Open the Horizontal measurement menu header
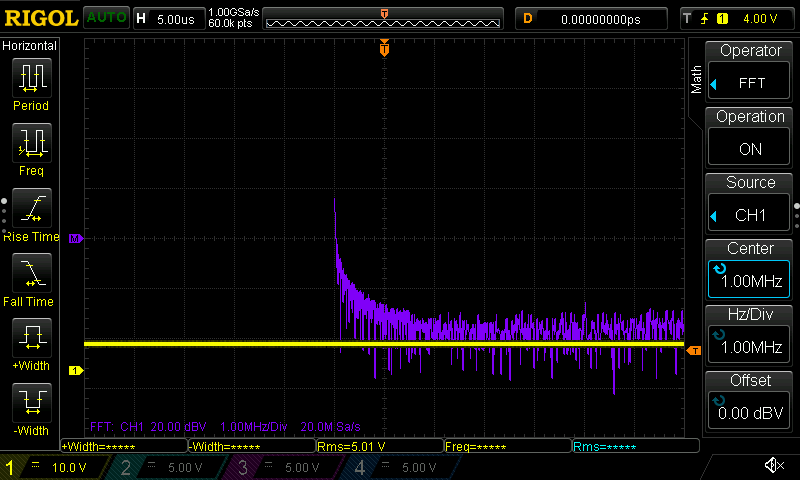The image size is (800, 480). (31, 46)
